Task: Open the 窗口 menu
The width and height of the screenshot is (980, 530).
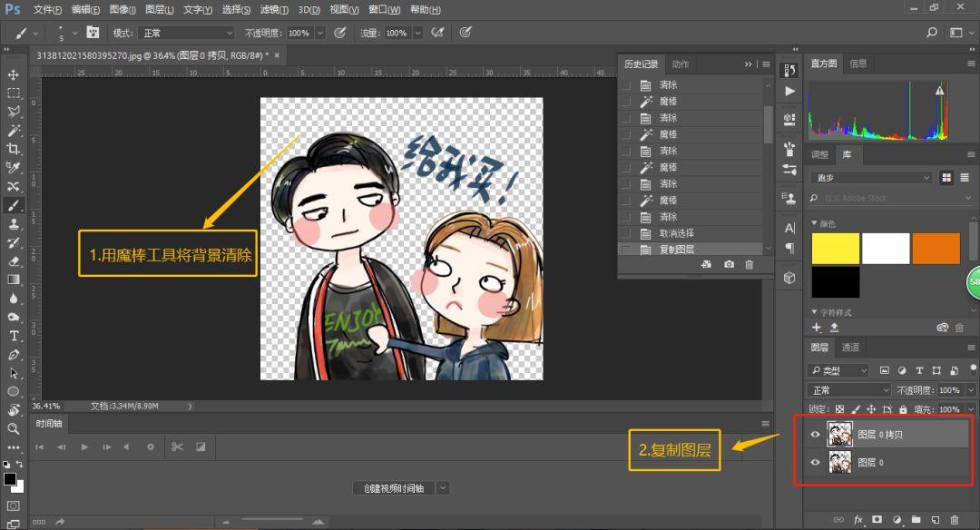Action: pos(385,9)
